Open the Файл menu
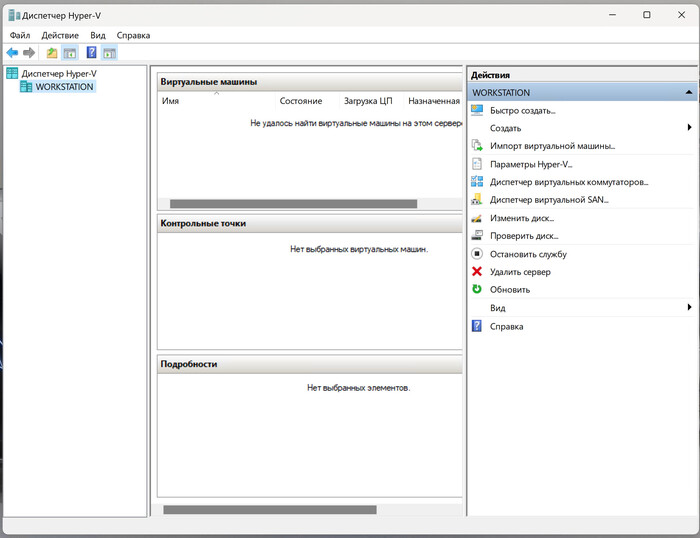 pyautogui.click(x=20, y=35)
